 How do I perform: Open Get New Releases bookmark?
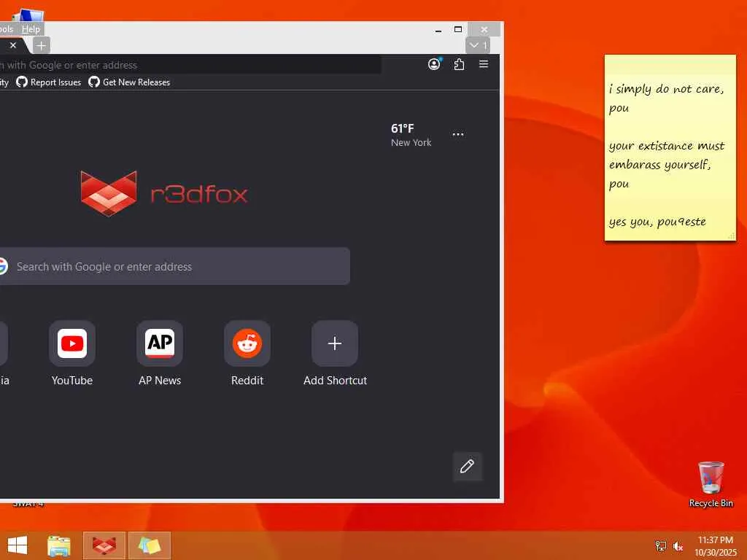pos(129,82)
